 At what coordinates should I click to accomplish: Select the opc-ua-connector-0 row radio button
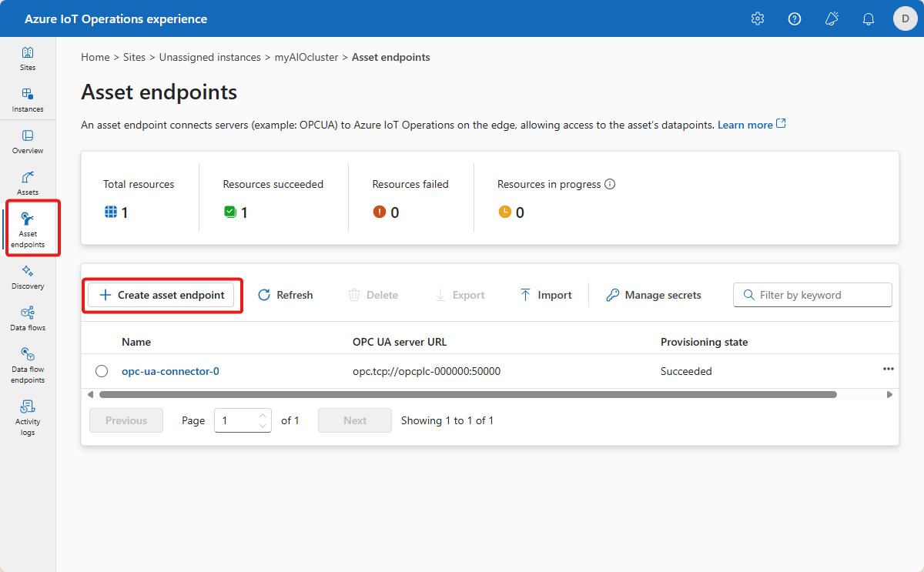coord(102,371)
